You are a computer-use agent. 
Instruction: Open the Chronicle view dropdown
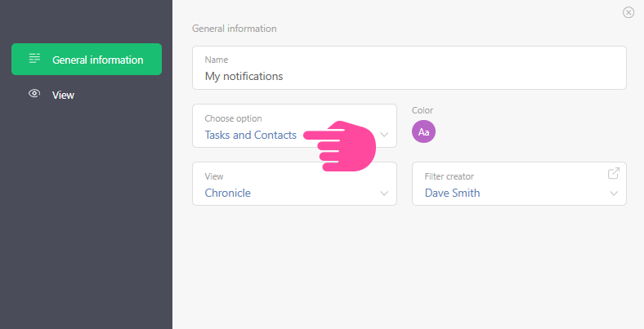[228, 193]
